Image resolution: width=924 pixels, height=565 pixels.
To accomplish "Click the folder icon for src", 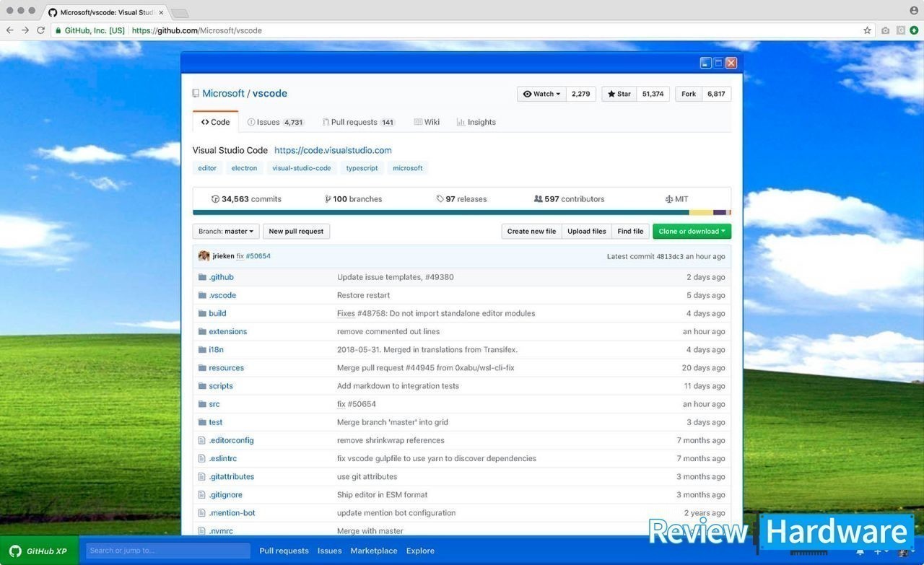I will [202, 404].
